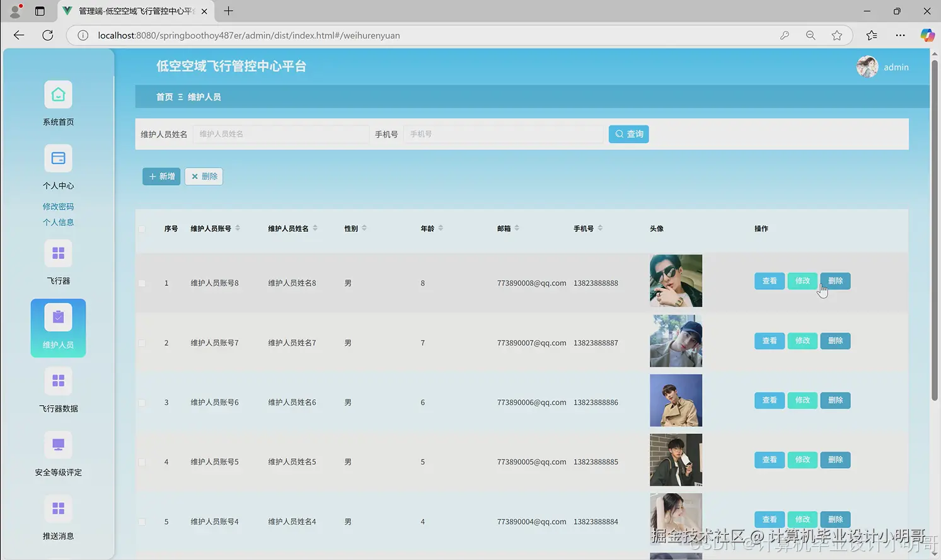Viewport: 941px width, 560px height.
Task: Open a new browser tab
Action: [228, 11]
